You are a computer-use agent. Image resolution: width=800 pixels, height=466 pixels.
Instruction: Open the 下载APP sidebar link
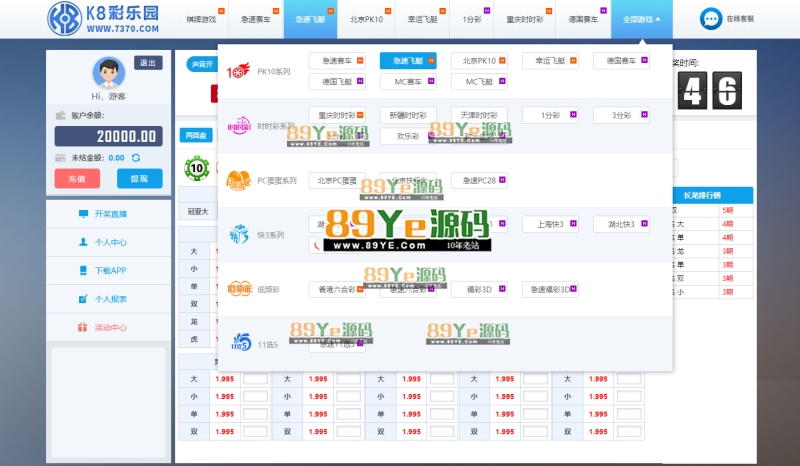pyautogui.click(x=109, y=271)
